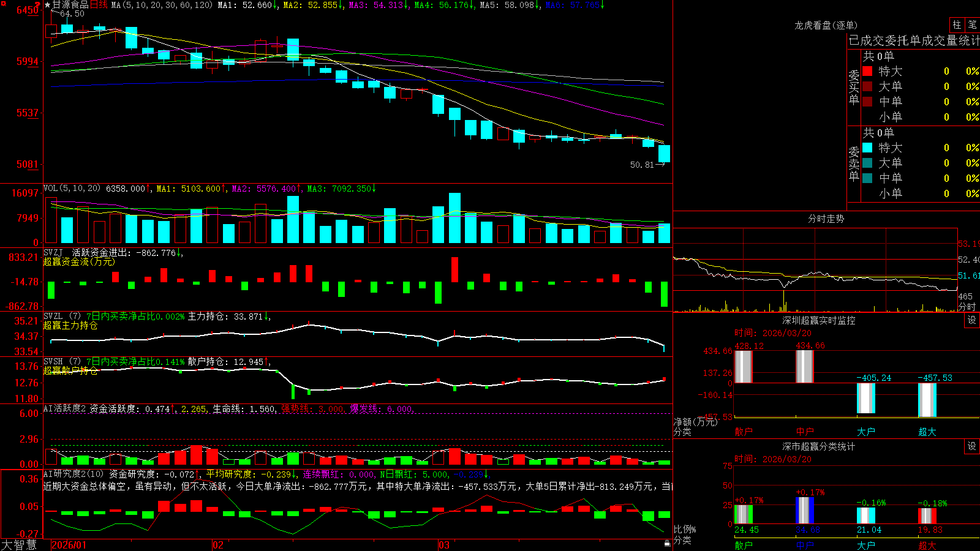Image resolution: width=980 pixels, height=551 pixels.
Task: Click the 龙虎看盘(逐单) panel title
Action: (826, 25)
